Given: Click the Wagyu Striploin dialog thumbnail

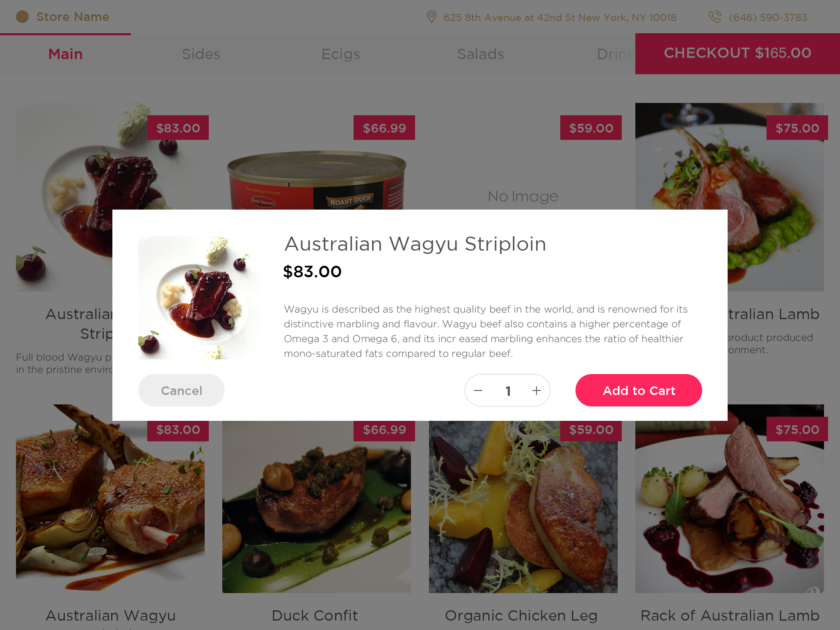Looking at the screenshot, I should pyautogui.click(x=200, y=298).
